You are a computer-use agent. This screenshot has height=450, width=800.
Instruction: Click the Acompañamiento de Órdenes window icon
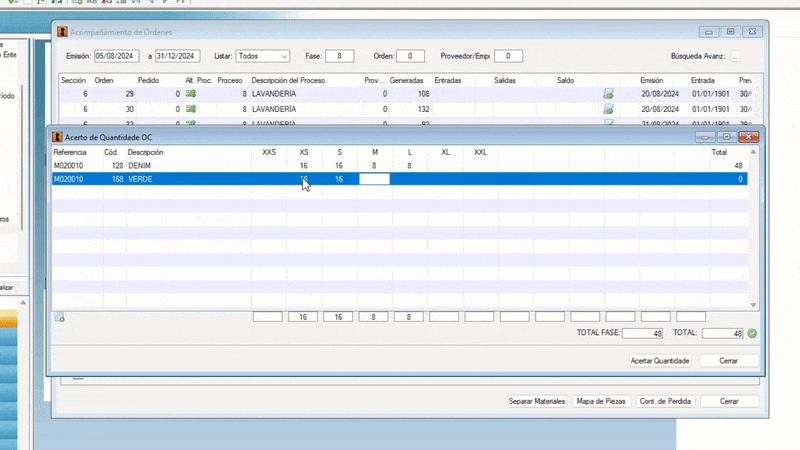(x=62, y=32)
